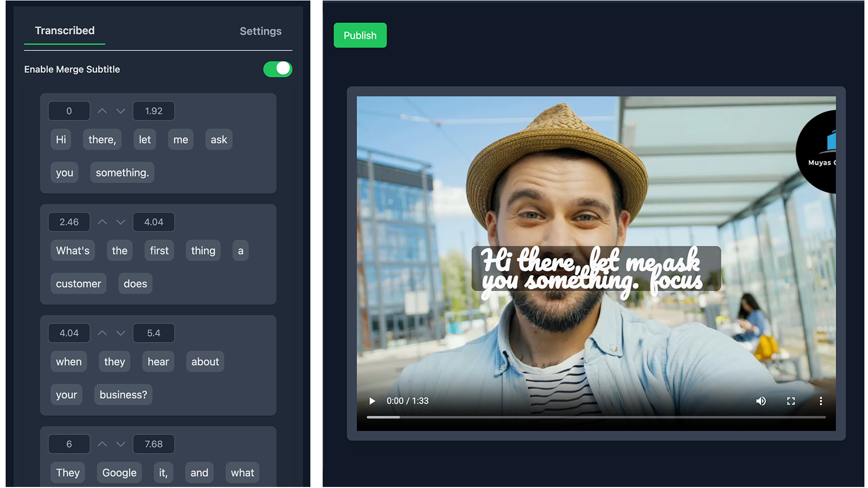Click up chevron in the 4.04–5.4 segment
This screenshot has width=868, height=488.
(x=102, y=333)
